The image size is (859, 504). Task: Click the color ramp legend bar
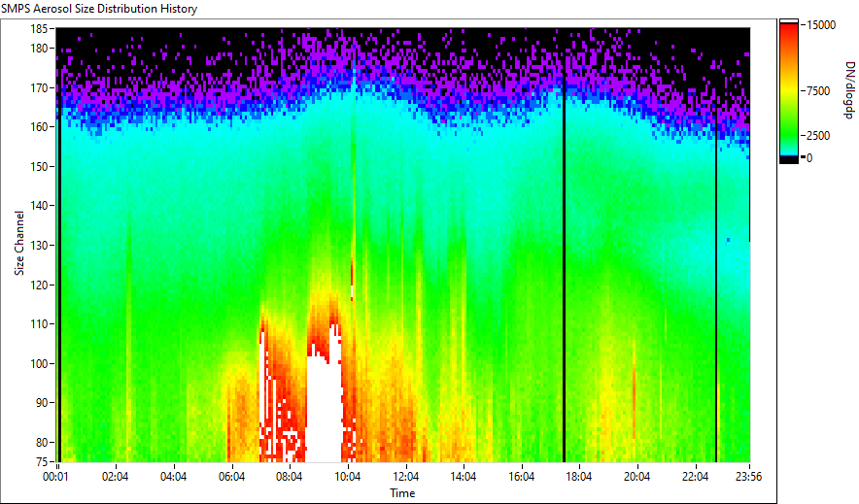[789, 91]
